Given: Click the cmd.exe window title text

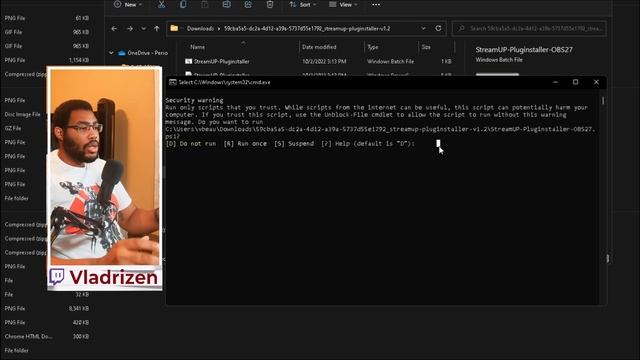Looking at the screenshot, I should [224, 82].
